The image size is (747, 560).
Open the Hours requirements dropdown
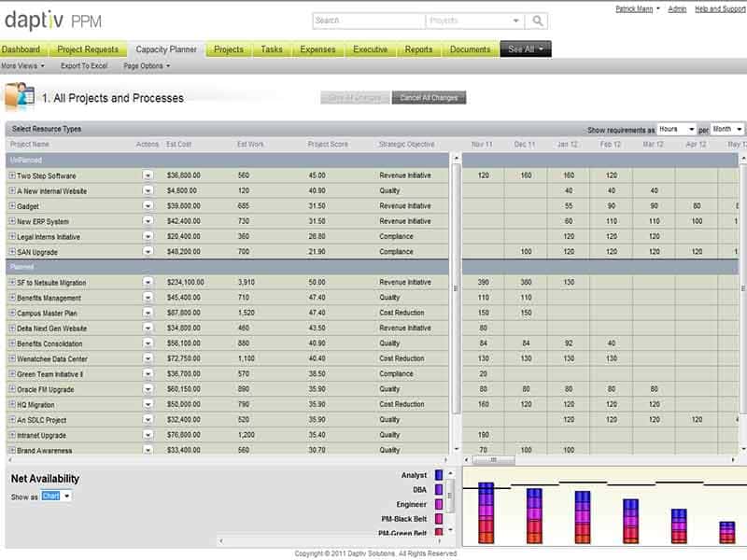pos(677,129)
